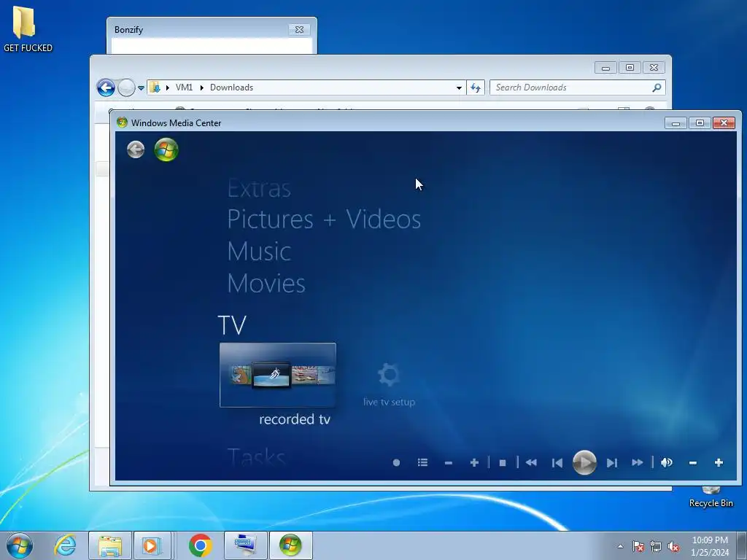The image size is (747, 560).
Task: Close Windows Media Center window
Action: pyautogui.click(x=724, y=122)
